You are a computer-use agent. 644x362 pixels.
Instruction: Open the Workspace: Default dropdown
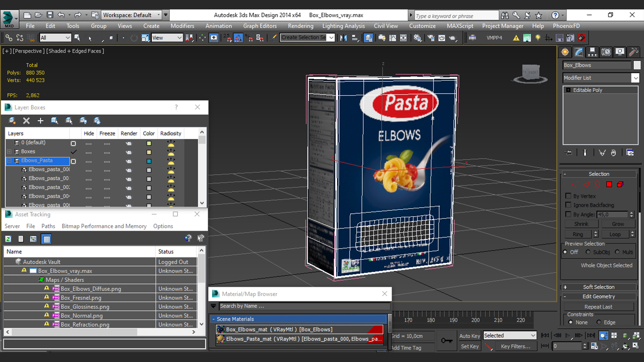[131, 15]
